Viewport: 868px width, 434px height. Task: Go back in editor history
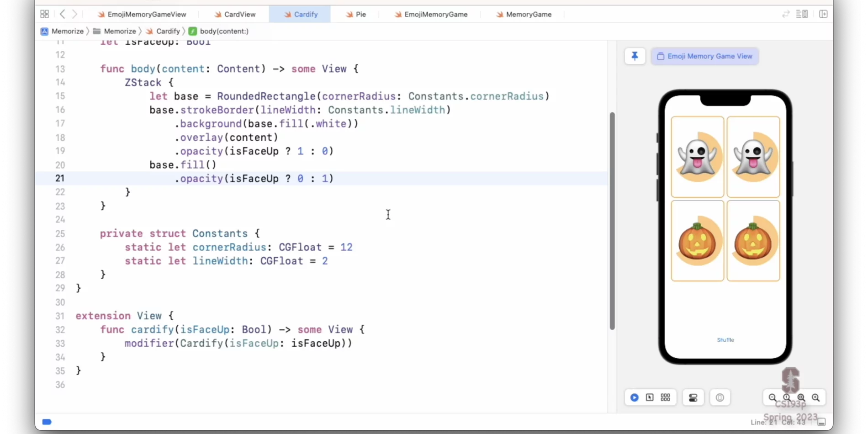coord(62,14)
